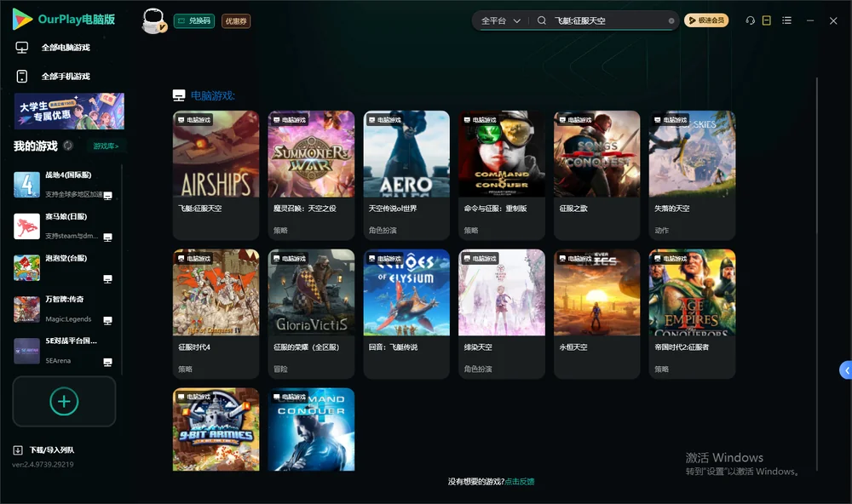This screenshot has width=852, height=504.
Task: Click the monitor icon beside the 电脑游戏 heading
Action: [x=179, y=95]
